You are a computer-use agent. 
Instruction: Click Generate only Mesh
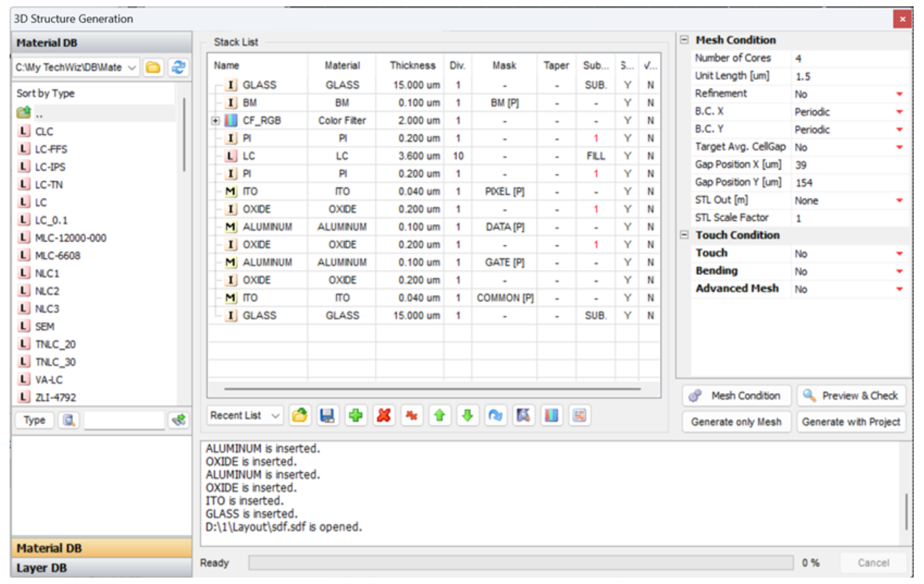(736, 422)
